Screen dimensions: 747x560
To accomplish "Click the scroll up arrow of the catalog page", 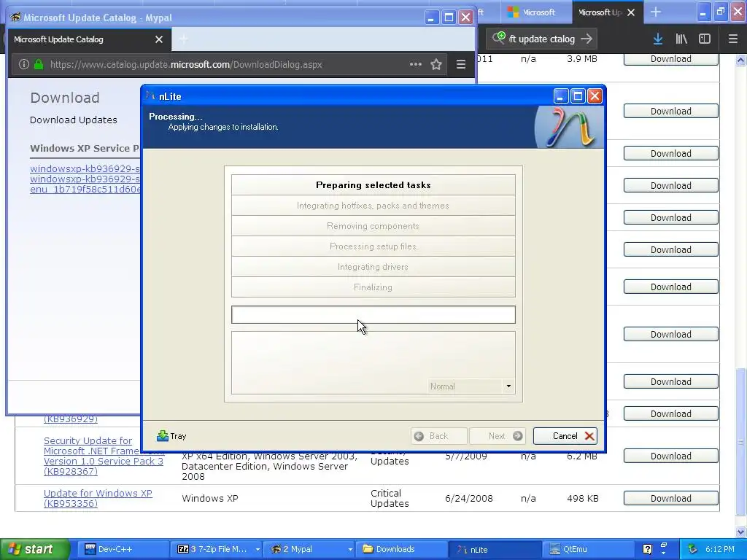I will pyautogui.click(x=740, y=60).
